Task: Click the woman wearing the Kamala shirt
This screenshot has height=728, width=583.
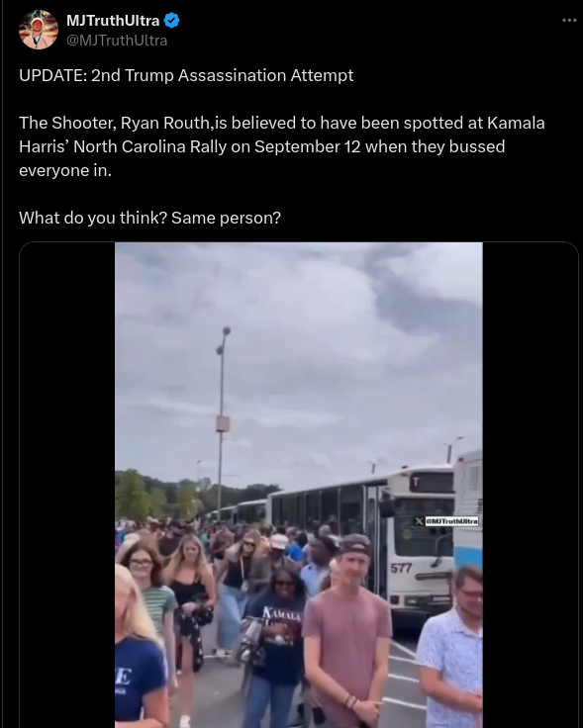Action: [x=275, y=645]
